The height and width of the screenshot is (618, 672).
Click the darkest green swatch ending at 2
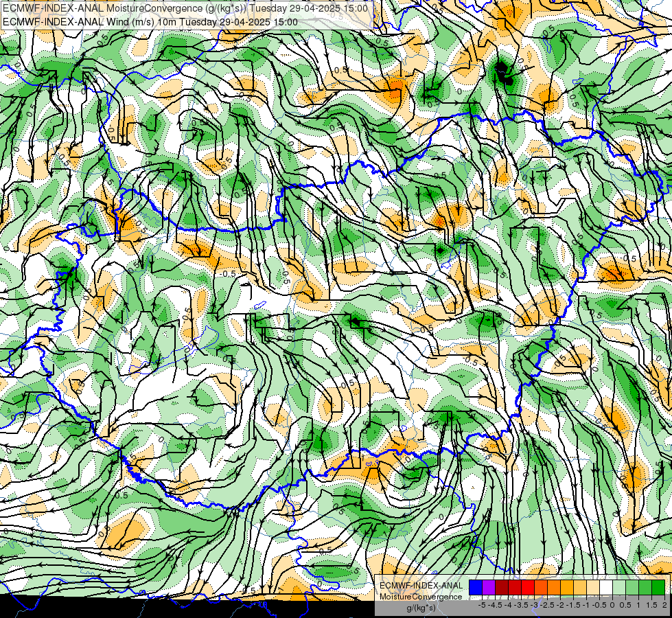point(658,587)
